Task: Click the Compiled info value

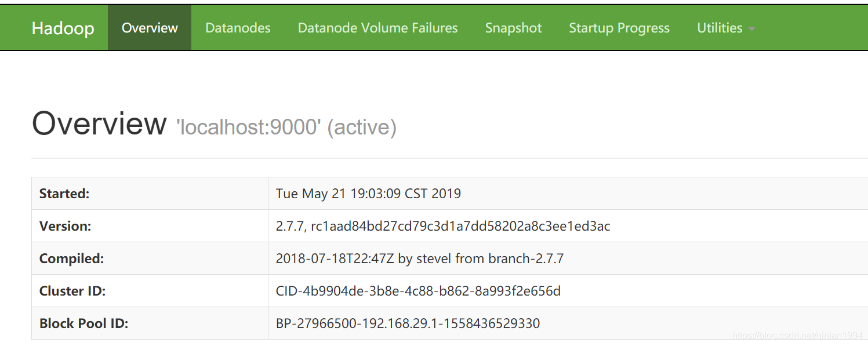Action: [419, 258]
